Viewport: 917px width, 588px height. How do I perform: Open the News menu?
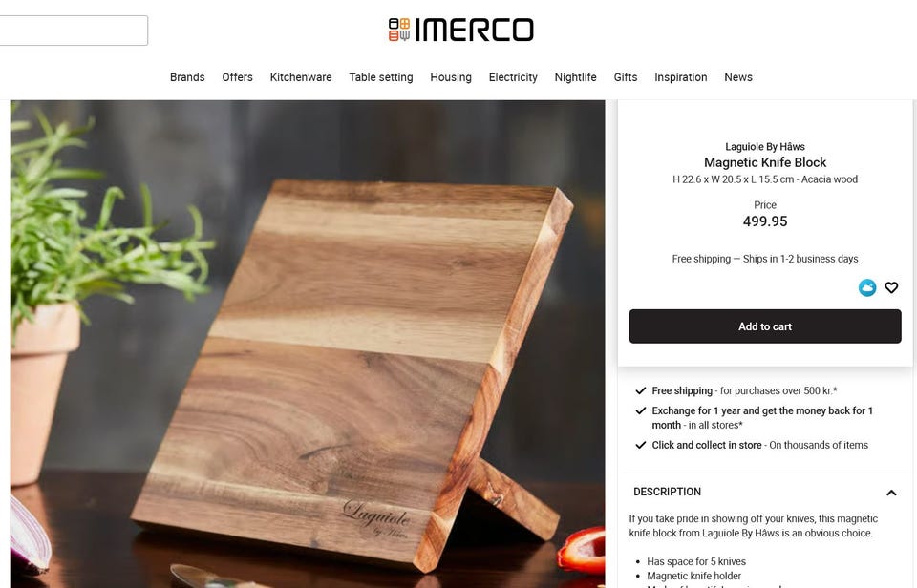point(738,77)
